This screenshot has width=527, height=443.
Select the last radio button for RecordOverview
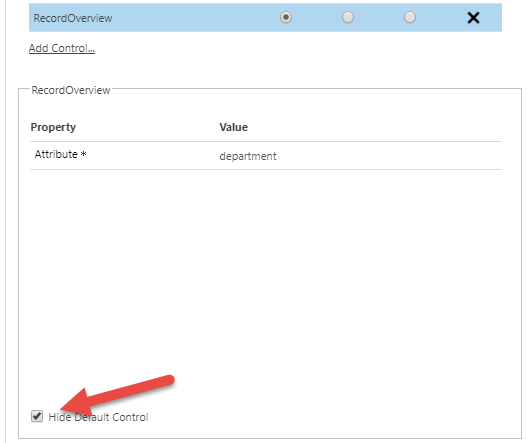(409, 17)
